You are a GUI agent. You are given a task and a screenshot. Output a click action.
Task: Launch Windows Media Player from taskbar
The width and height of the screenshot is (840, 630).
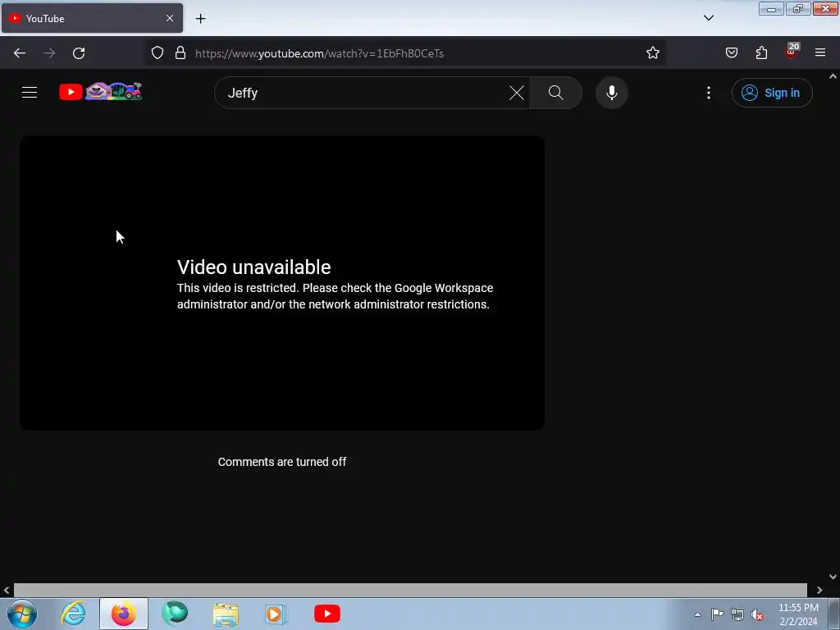click(x=276, y=614)
